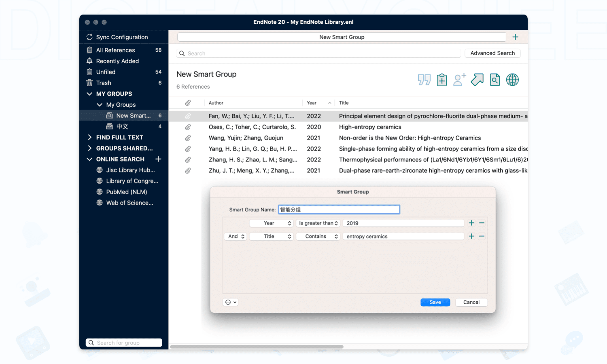Click the export reference arrow icon

click(477, 80)
